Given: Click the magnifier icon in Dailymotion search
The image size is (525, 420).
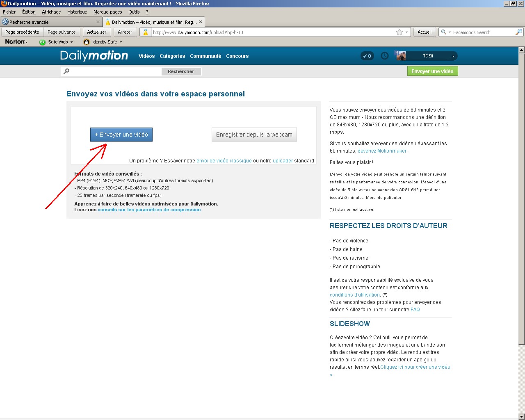Looking at the screenshot, I should coord(66,71).
